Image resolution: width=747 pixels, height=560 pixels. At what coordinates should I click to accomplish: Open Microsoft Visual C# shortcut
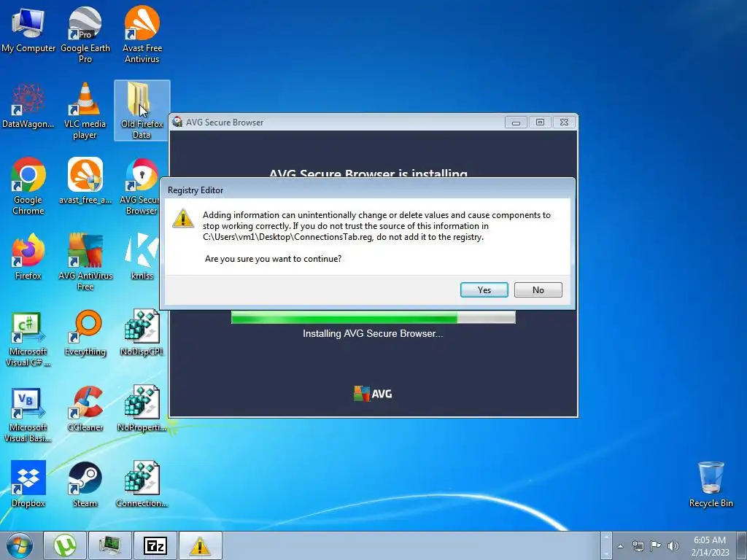coord(28,338)
